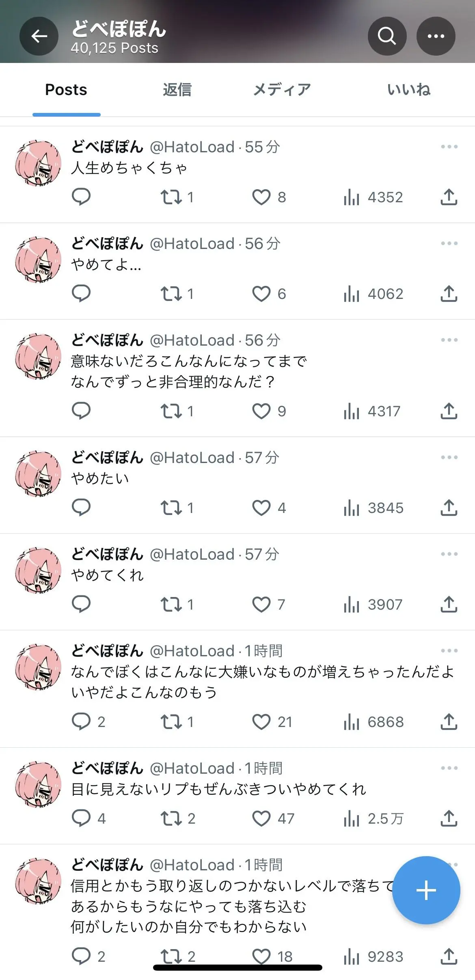Image resolution: width=475 pixels, height=980 pixels.
Task: Open profile options with the top-right ellipsis
Action: click(x=436, y=36)
